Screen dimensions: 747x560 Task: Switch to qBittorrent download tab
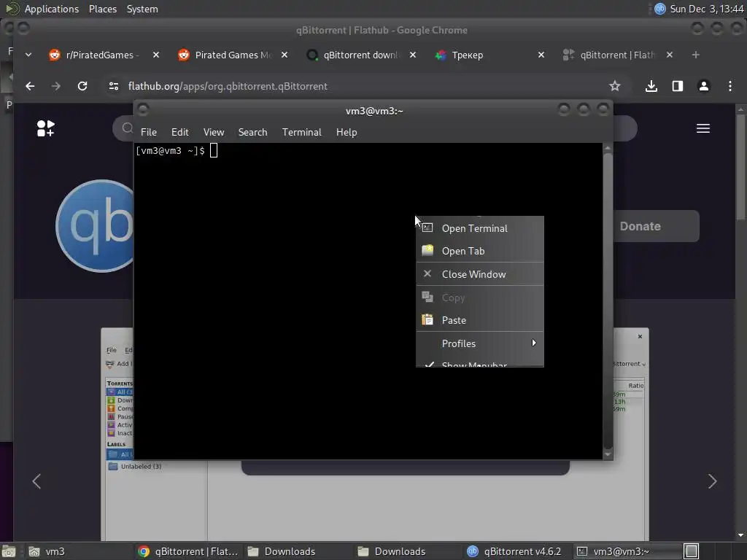[x=360, y=55]
